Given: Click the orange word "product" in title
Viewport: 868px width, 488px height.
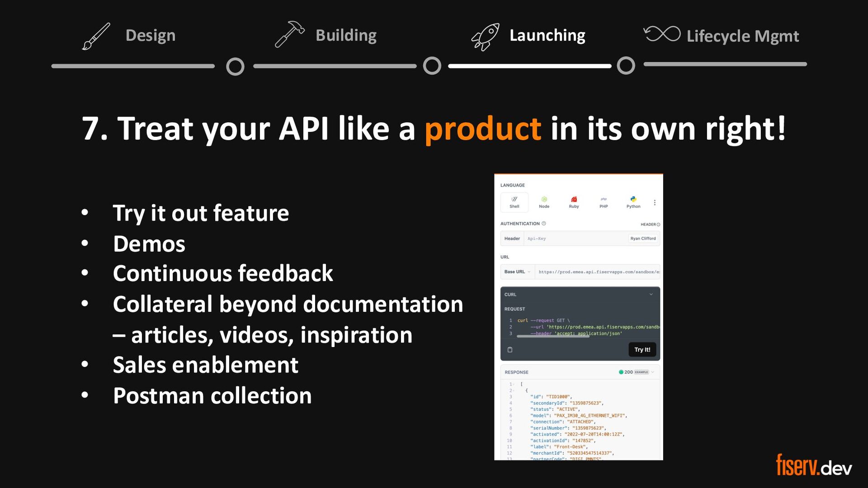Looking at the screenshot, I should point(483,129).
